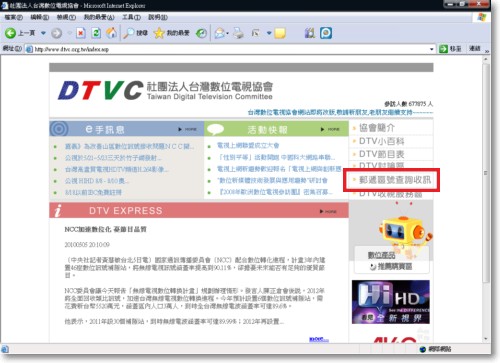This screenshot has width=500, height=363.
Task: Click the 活動快報 speech bubble icon
Action: click(x=215, y=129)
